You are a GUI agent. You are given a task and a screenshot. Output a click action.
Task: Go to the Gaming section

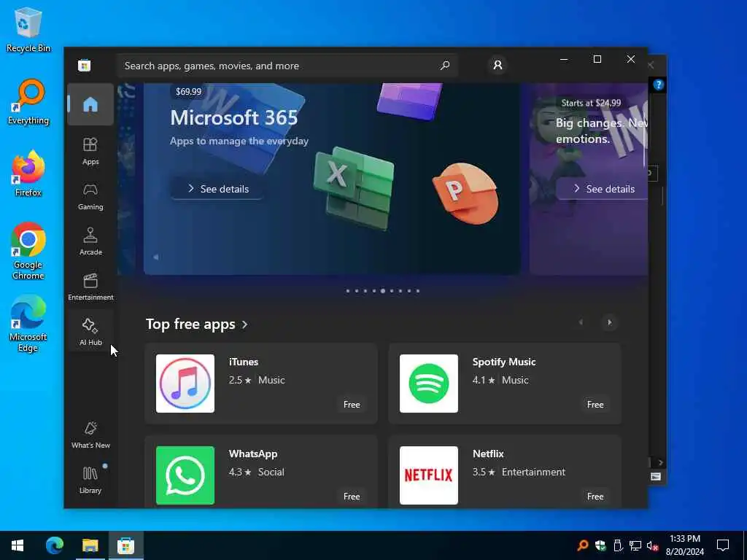click(x=90, y=196)
